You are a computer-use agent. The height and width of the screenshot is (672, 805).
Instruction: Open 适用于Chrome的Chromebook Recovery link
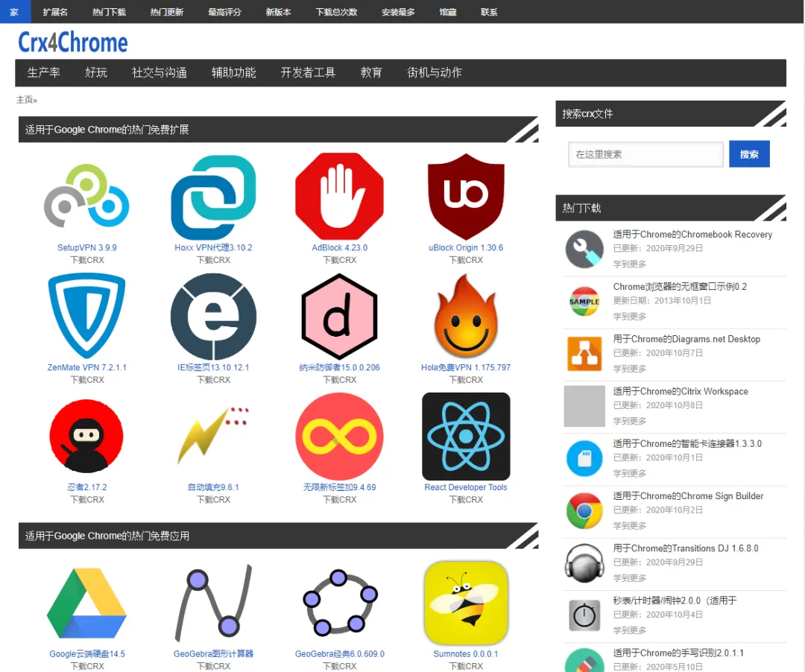[x=692, y=235]
